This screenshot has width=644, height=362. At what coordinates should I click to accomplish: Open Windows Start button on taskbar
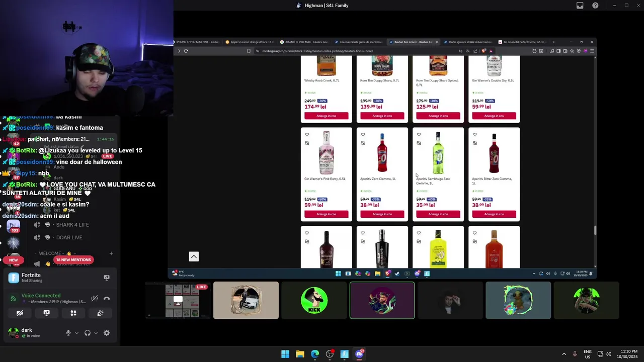285,354
